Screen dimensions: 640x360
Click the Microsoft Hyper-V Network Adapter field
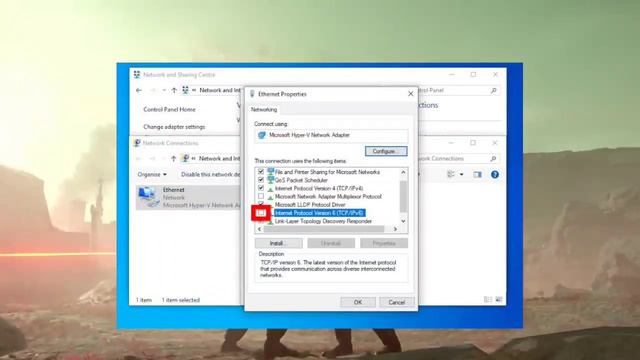coord(331,135)
